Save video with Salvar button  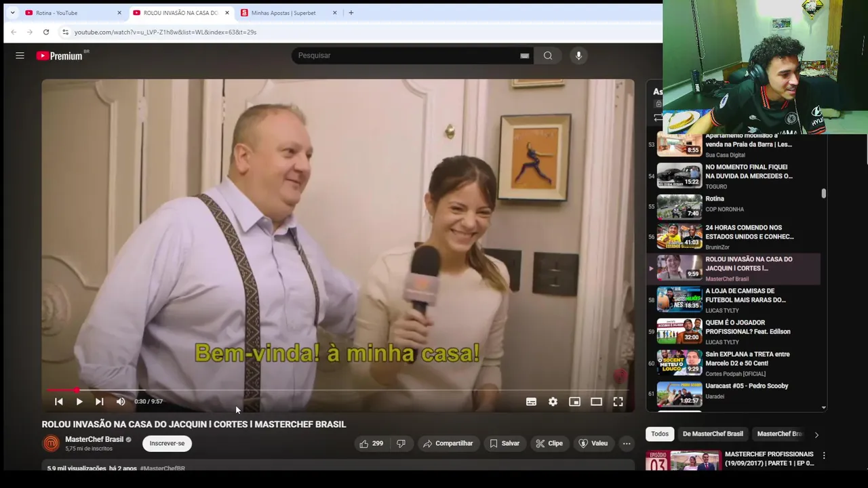tap(505, 443)
